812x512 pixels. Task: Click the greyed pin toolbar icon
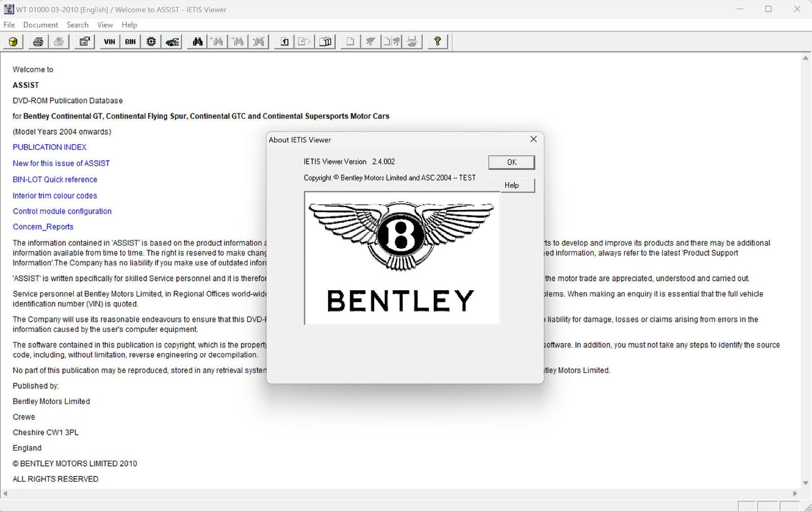[x=371, y=42]
